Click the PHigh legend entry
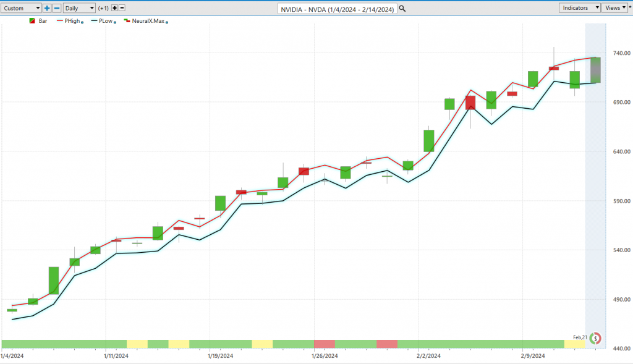This screenshot has height=364, width=633. [x=69, y=21]
